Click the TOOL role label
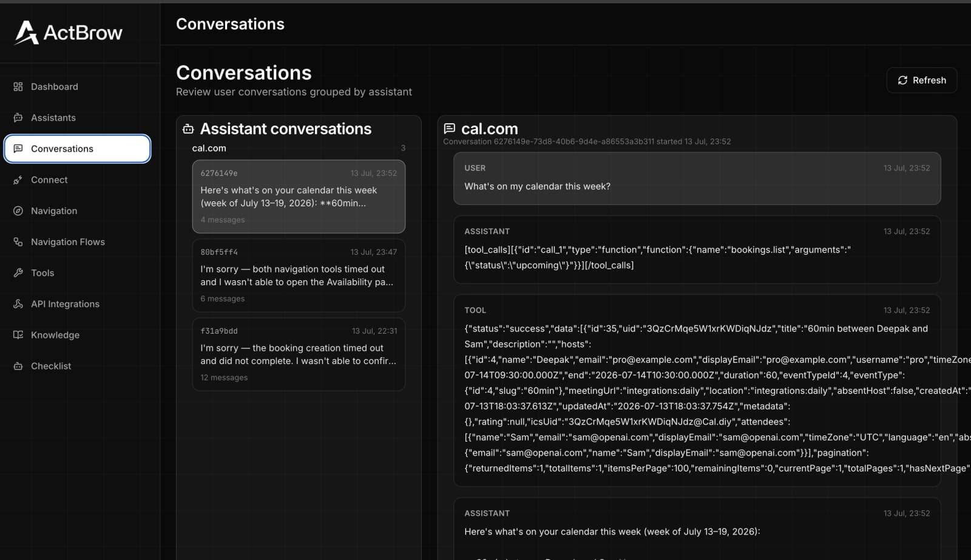This screenshot has height=560, width=971. pos(475,310)
